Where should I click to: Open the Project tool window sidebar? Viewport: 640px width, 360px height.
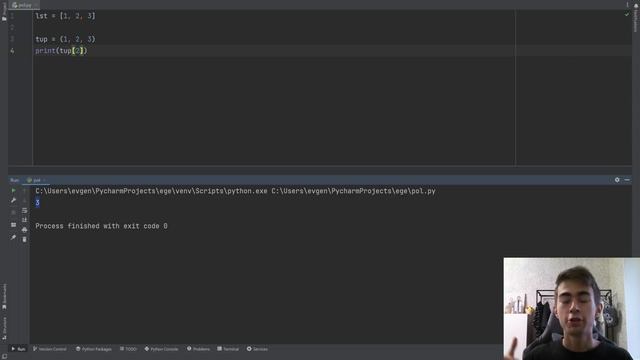[x=4, y=12]
